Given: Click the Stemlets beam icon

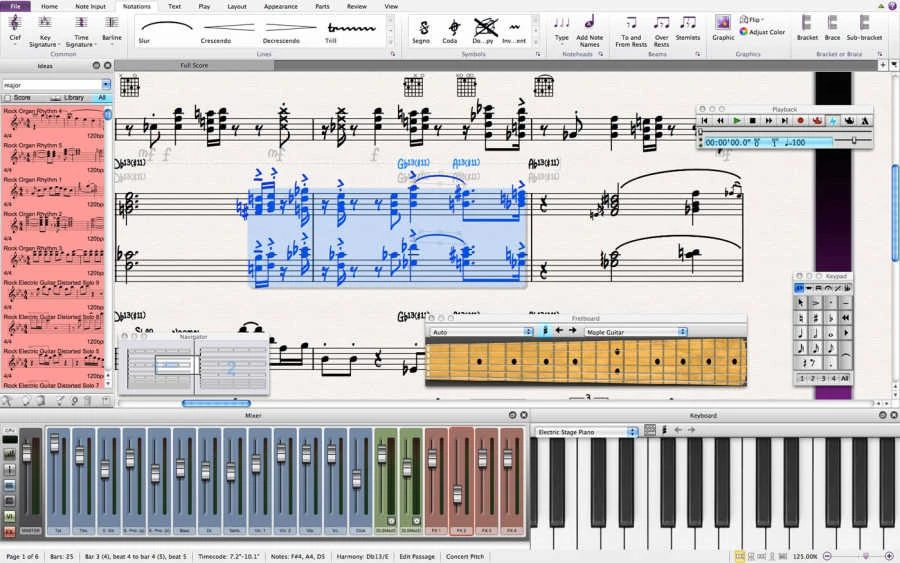Looking at the screenshot, I should click(x=688, y=25).
